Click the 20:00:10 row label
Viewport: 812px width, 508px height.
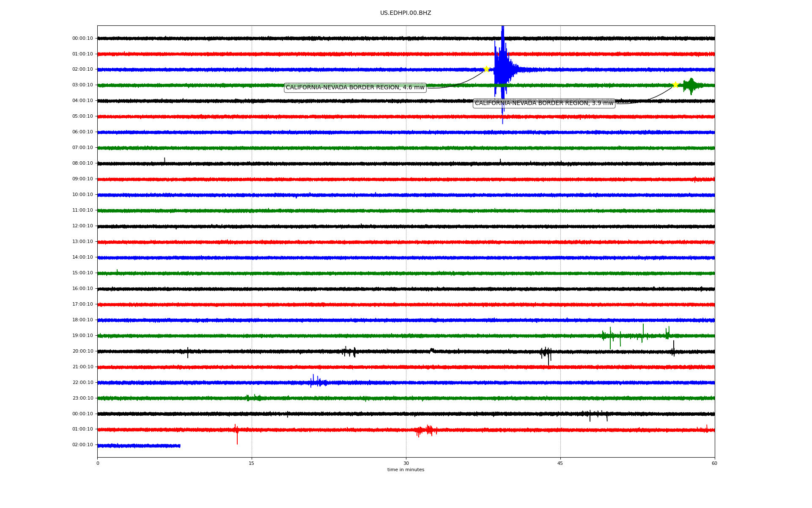[82, 351]
